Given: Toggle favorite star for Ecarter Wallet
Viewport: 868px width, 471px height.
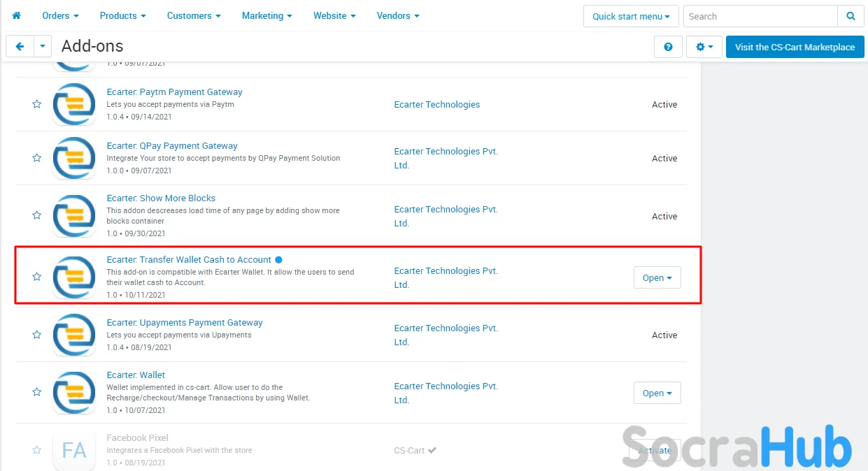Looking at the screenshot, I should [36, 392].
